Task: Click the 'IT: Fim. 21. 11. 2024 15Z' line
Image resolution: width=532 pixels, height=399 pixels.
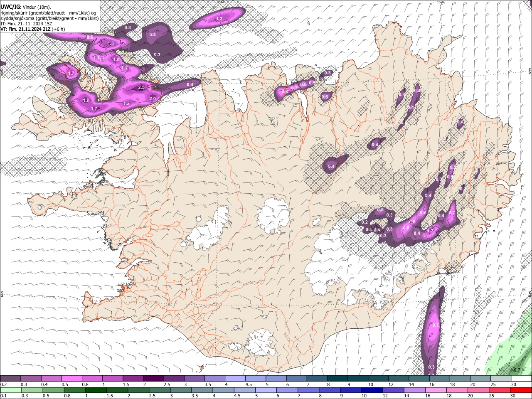Action: click(x=27, y=24)
